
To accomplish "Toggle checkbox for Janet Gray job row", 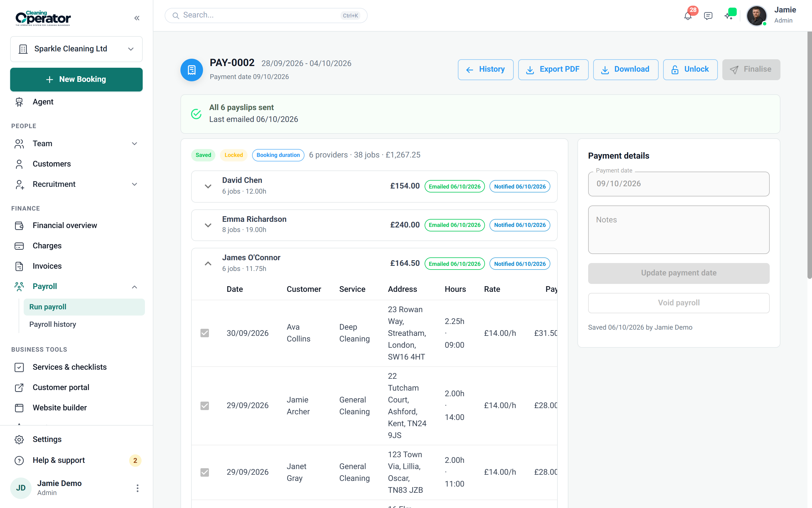I will click(x=205, y=472).
